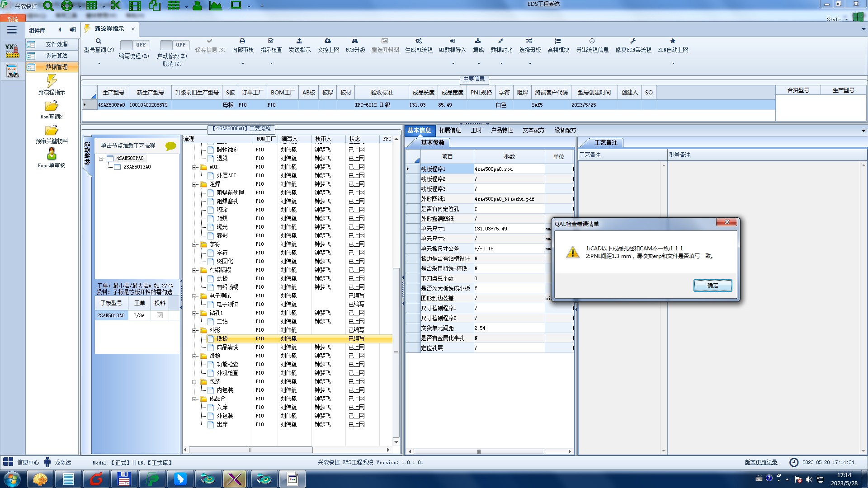This screenshot has height=488, width=868.
Task: Click the yellow speech bubble icon
Action: point(170,146)
